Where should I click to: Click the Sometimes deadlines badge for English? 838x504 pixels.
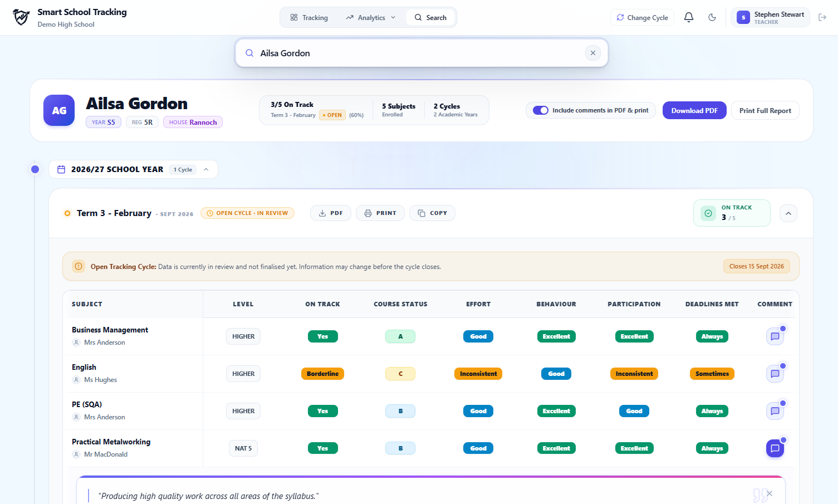pyautogui.click(x=712, y=374)
